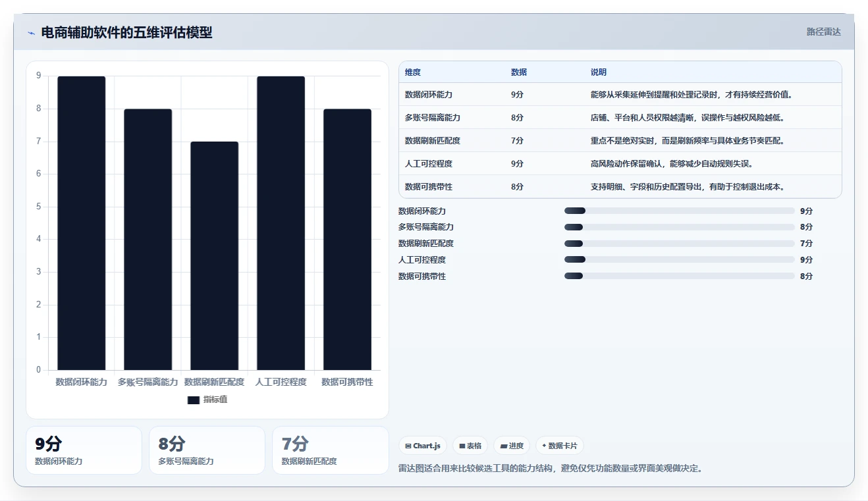Select the 表格 chip
The image size is (868, 501).
tap(471, 446)
